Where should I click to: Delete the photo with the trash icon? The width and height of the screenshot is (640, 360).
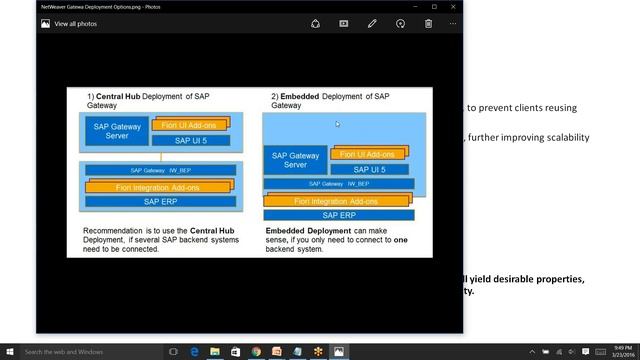[x=428, y=24]
